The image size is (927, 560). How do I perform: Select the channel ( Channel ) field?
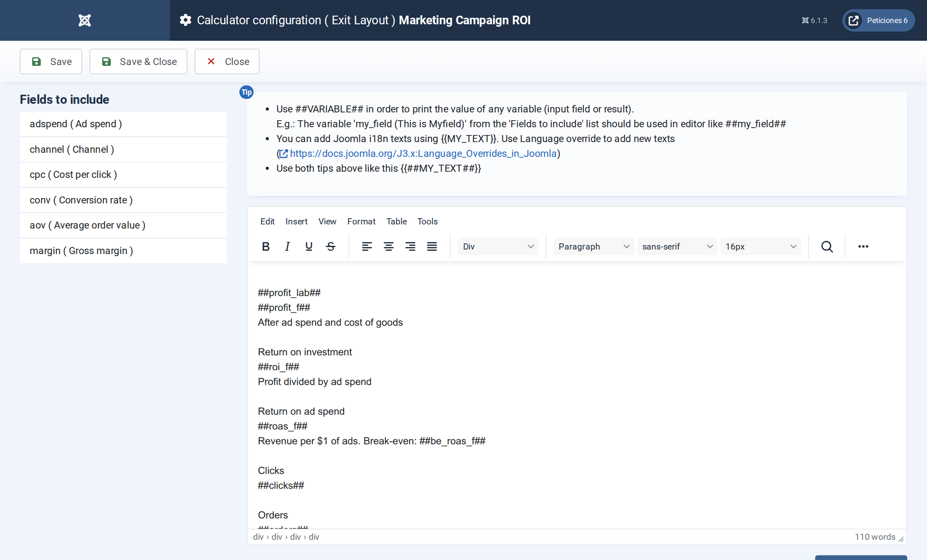(123, 149)
